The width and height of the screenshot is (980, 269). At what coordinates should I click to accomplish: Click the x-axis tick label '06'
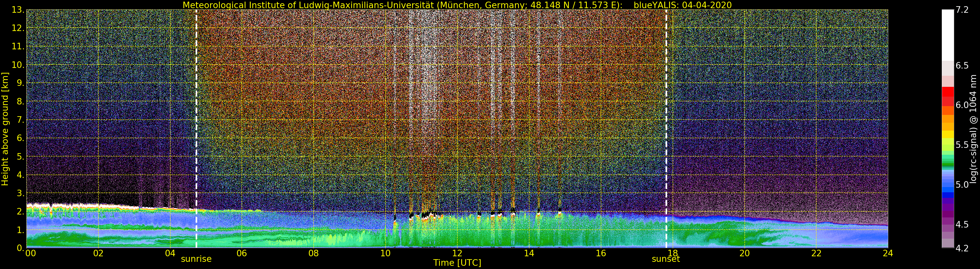tap(242, 253)
